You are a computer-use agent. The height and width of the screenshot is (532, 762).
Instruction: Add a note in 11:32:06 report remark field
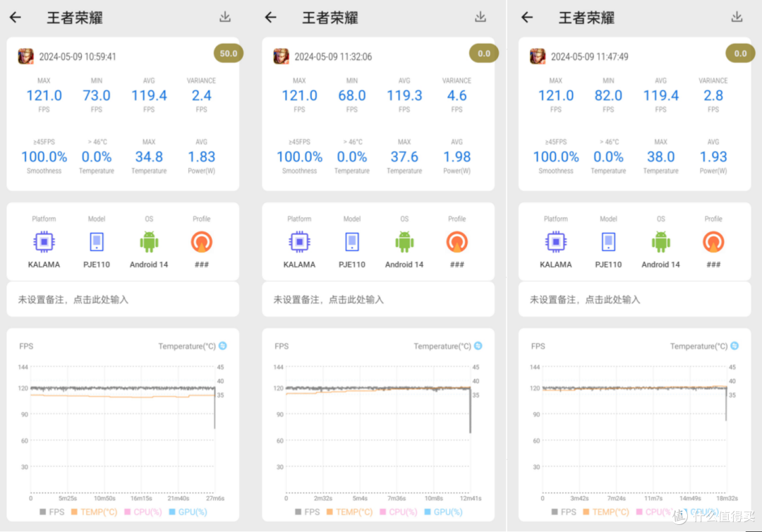point(378,300)
